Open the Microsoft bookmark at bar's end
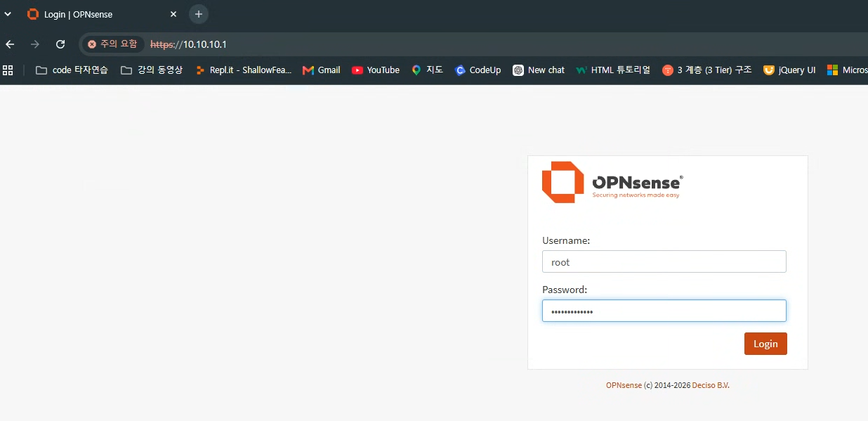868x421 pixels. pyautogui.click(x=847, y=70)
